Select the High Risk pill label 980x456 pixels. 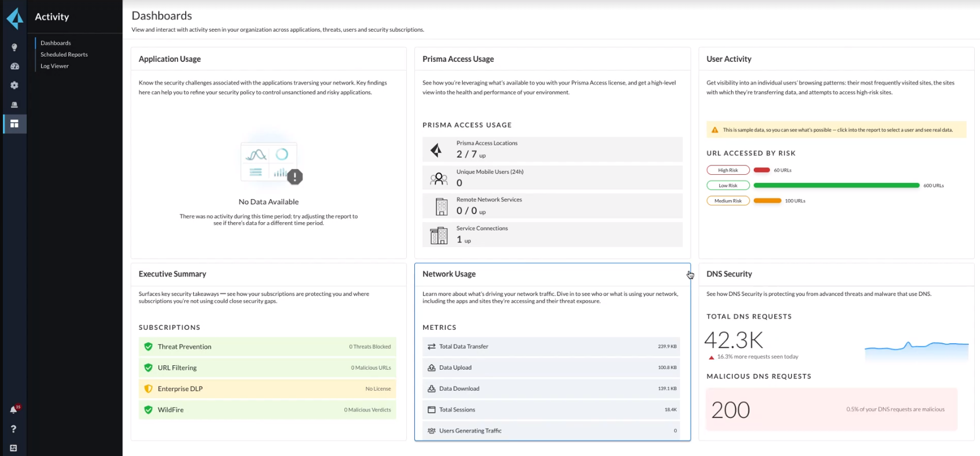pyautogui.click(x=728, y=170)
